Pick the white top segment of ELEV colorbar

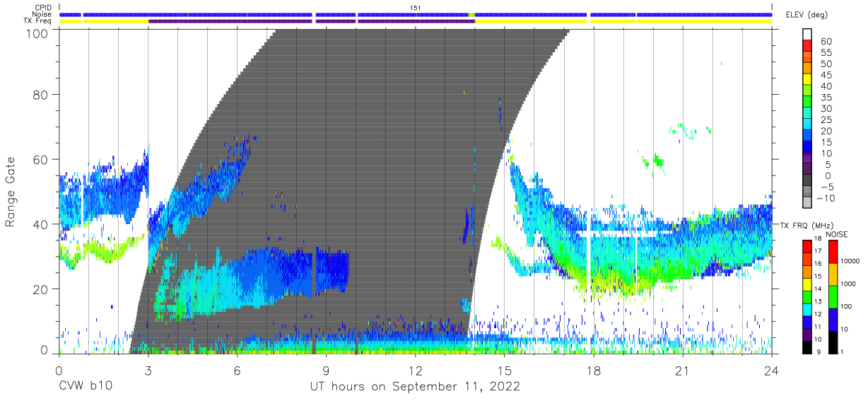pyautogui.click(x=807, y=35)
